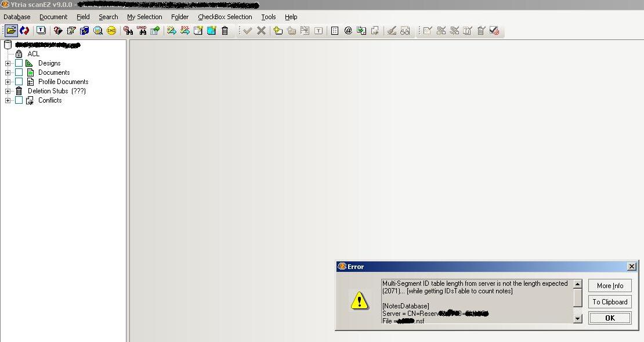The image size is (644, 342).
Task: Expand the Designs tree node
Action: pos(8,63)
